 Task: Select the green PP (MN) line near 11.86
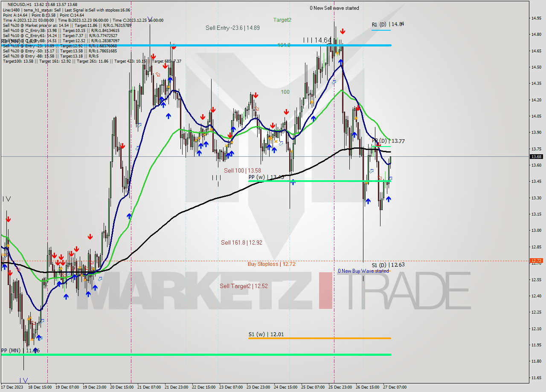point(196,355)
